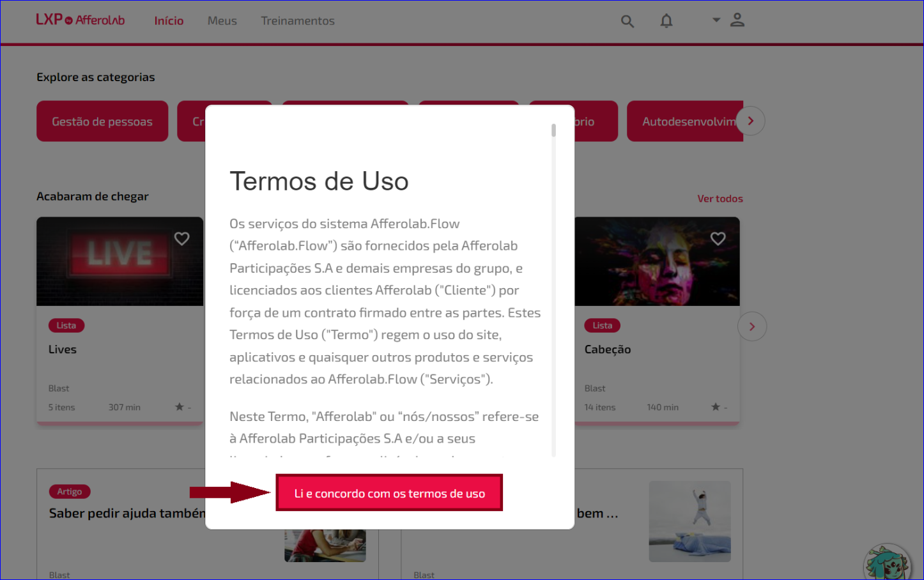Screen dimensions: 924x580
Task: Open the chat mascot avatar icon
Action: click(887, 563)
